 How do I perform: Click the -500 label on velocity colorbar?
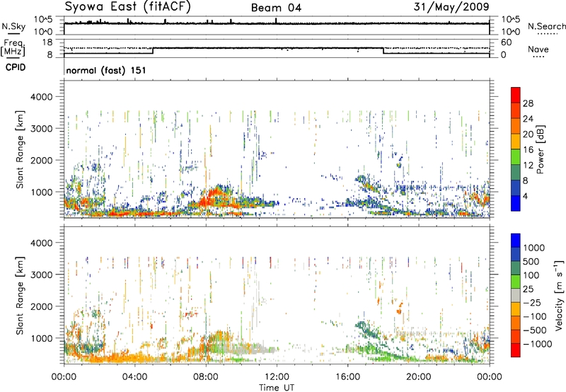tap(535, 330)
